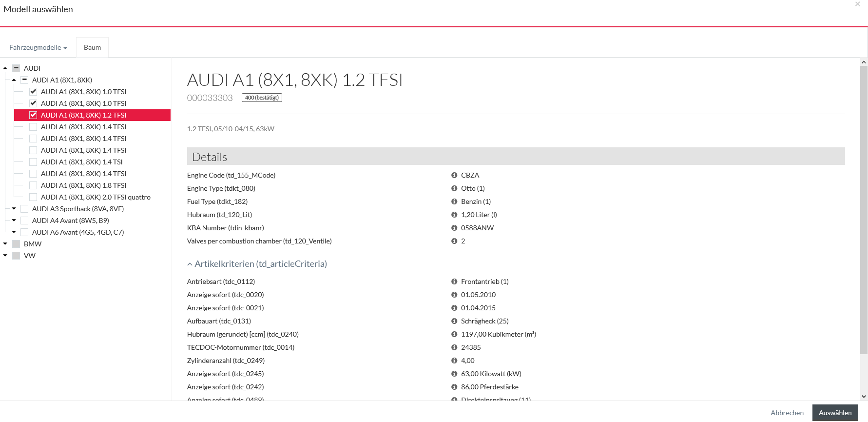Click the '1.2 TFSI, 05/10-04/15, 63kW' summary text
Screen dimensions: 868x422
pos(231,129)
